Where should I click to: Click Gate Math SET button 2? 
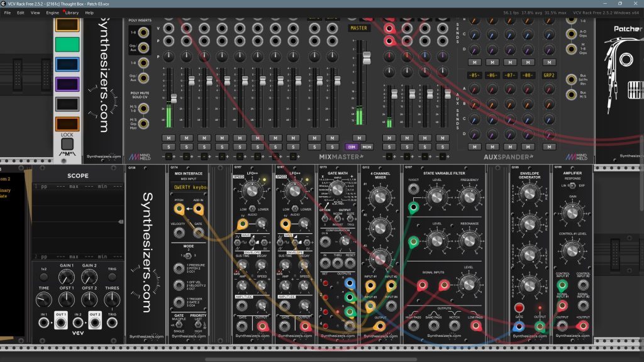(x=325, y=297)
